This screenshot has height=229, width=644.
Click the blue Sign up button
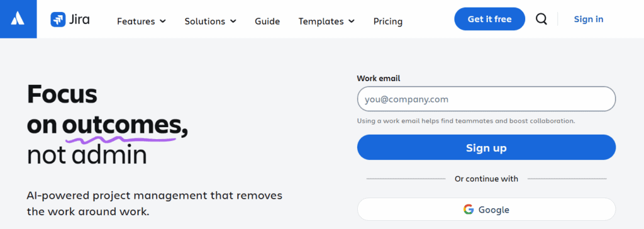pos(486,147)
